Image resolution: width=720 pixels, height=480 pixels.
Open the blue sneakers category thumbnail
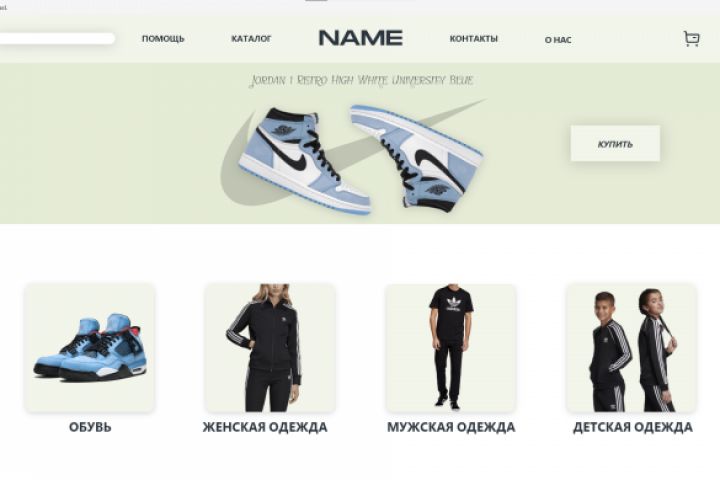point(90,348)
